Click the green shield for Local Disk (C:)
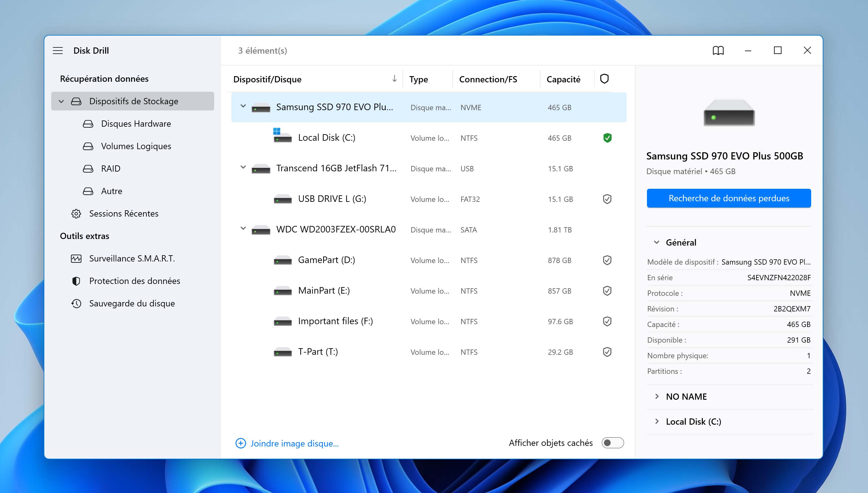Screen dimensions: 868x493 click(x=607, y=138)
